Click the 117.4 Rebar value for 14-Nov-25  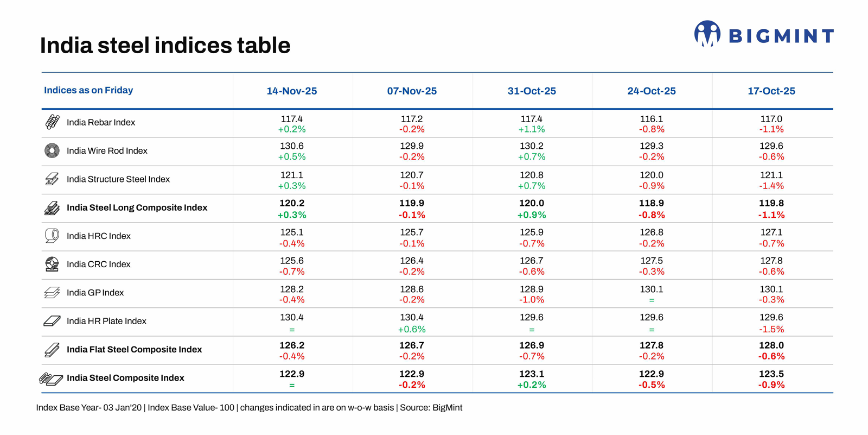tap(292, 119)
